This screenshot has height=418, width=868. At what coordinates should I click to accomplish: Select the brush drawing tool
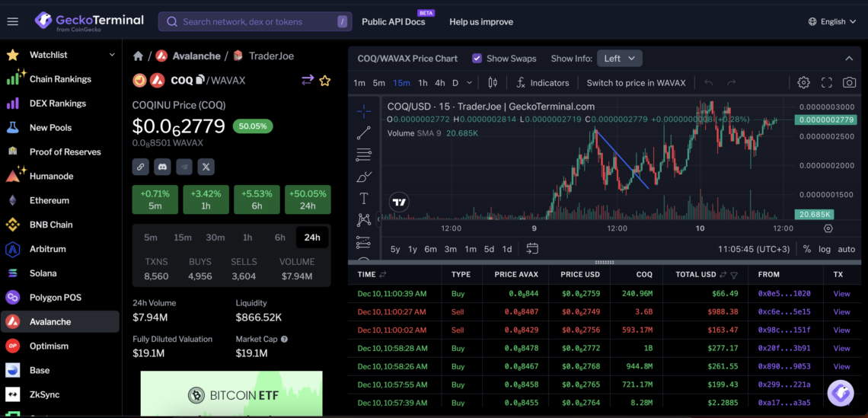point(364,177)
